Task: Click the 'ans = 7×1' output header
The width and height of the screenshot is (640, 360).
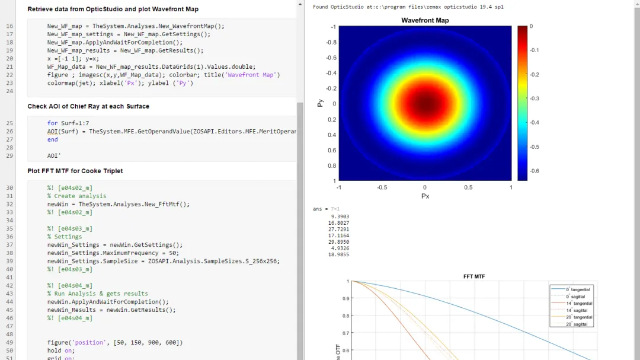Action: (326, 209)
